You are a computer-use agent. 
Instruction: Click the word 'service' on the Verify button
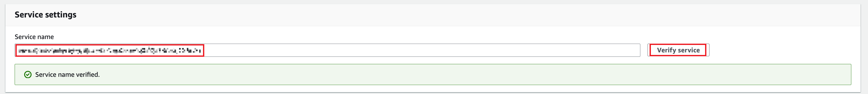(689, 50)
